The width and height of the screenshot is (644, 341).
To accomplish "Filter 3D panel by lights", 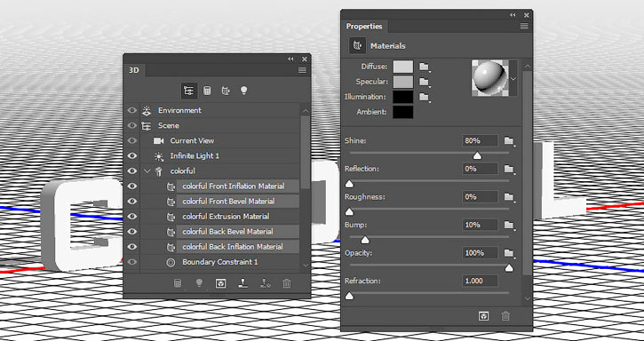I will coord(244,91).
